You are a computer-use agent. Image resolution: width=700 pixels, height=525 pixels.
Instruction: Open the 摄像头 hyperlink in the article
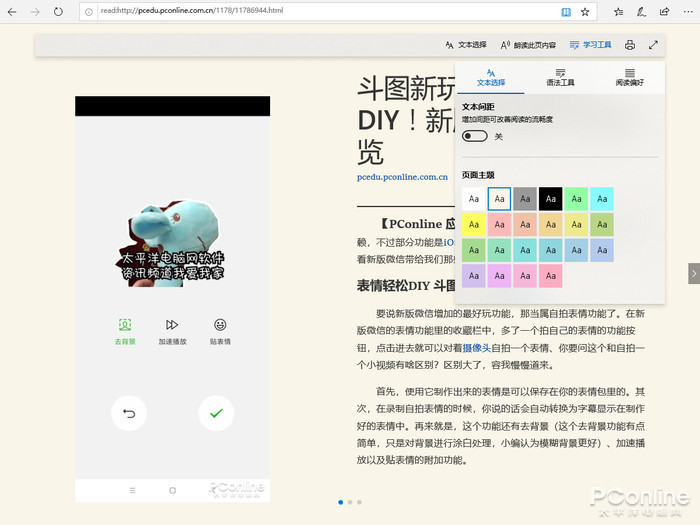coord(477,348)
